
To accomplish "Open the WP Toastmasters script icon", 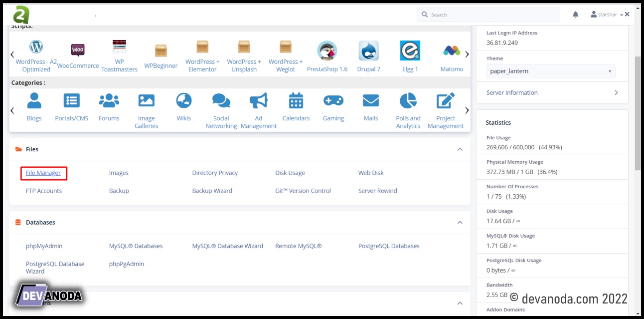I will point(119,47).
